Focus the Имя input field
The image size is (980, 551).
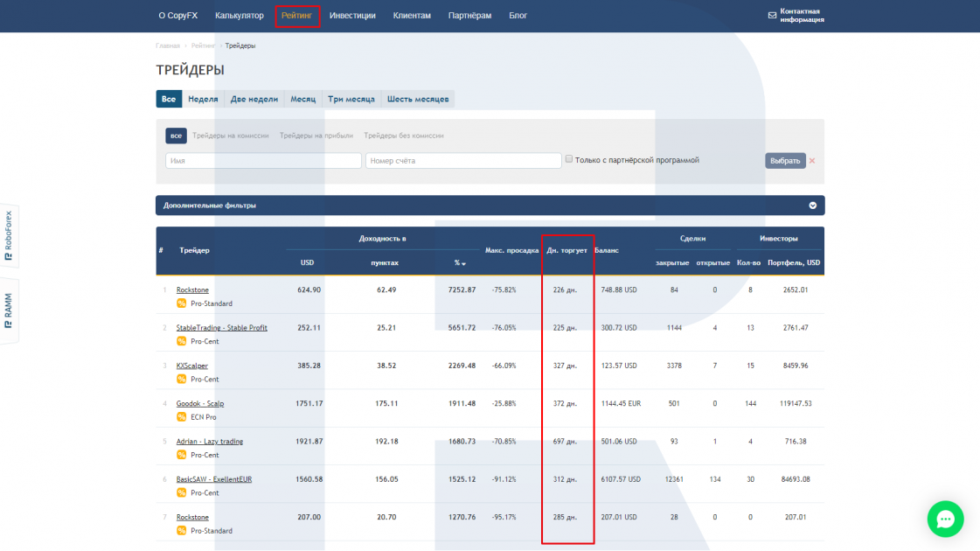tap(263, 161)
